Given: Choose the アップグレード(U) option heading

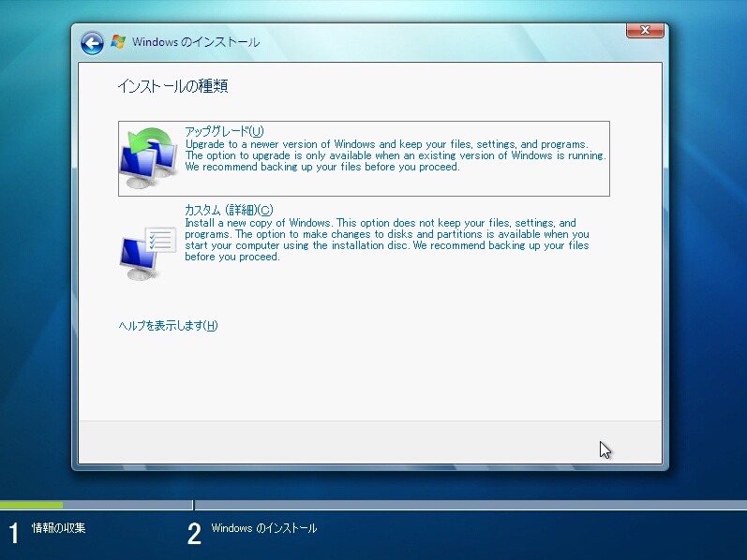Looking at the screenshot, I should click(x=224, y=131).
